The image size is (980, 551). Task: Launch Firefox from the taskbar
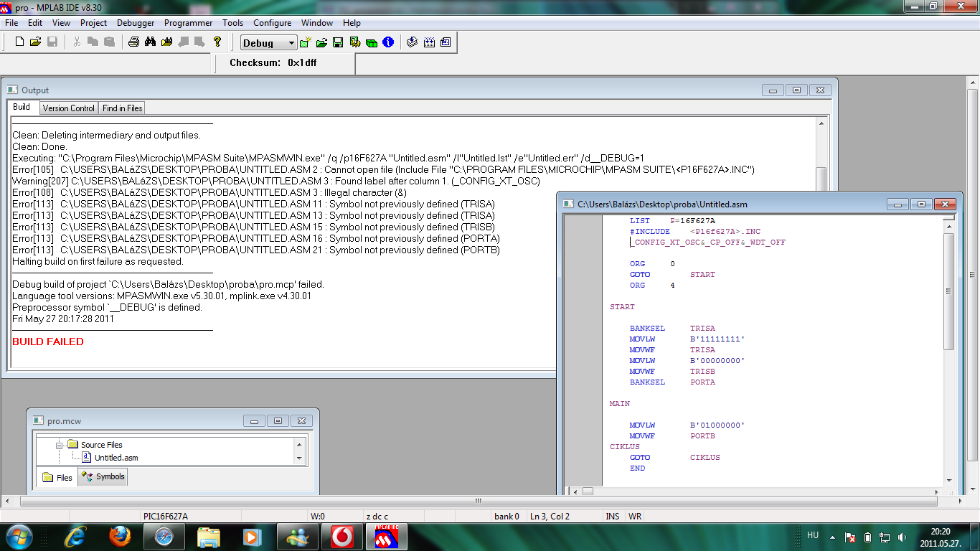click(120, 537)
